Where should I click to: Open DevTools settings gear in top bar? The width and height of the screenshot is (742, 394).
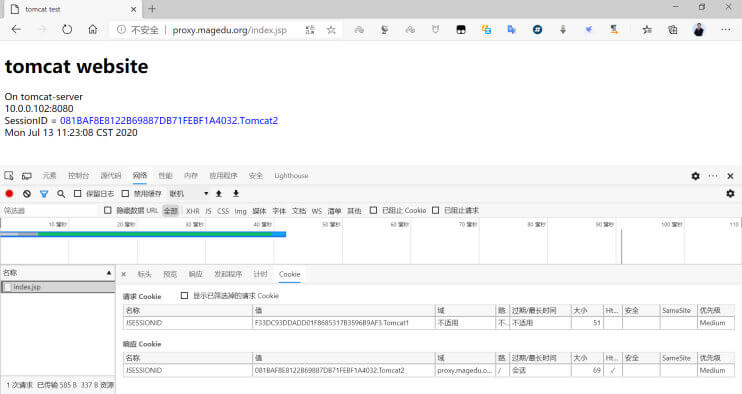[695, 176]
